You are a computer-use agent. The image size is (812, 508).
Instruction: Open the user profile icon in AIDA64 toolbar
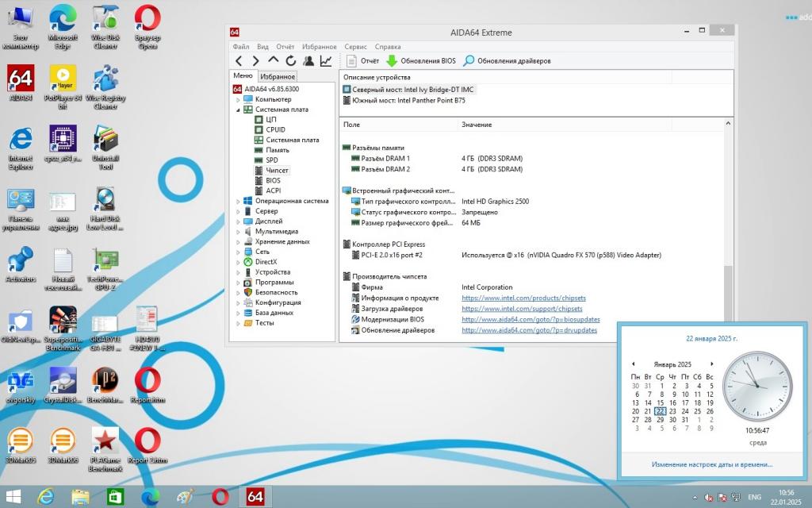[x=308, y=60]
